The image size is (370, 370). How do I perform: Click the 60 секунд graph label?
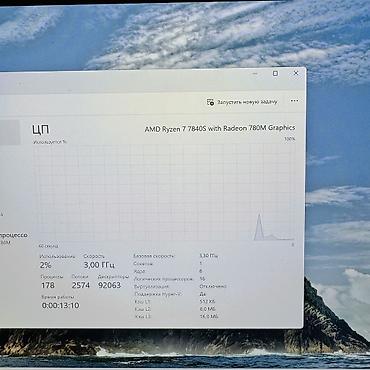pos(48,246)
